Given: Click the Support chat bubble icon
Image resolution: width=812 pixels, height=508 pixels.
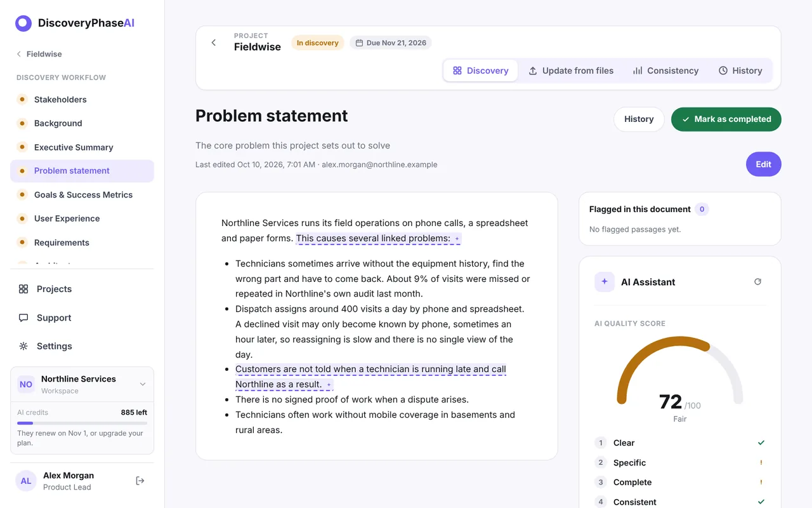Looking at the screenshot, I should coord(23,317).
